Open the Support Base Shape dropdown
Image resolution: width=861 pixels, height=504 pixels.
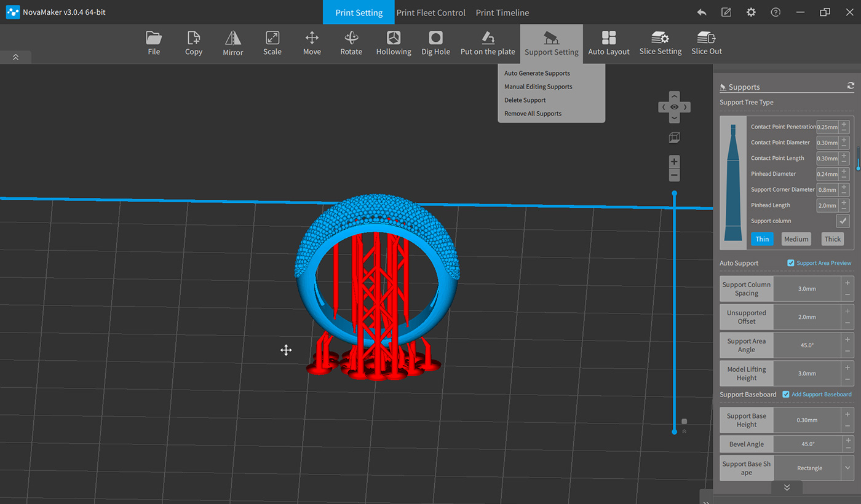[x=847, y=468]
